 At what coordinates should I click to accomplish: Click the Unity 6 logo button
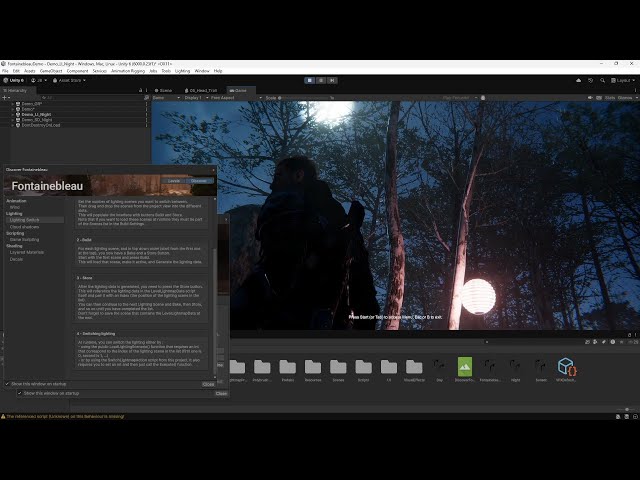[13, 80]
